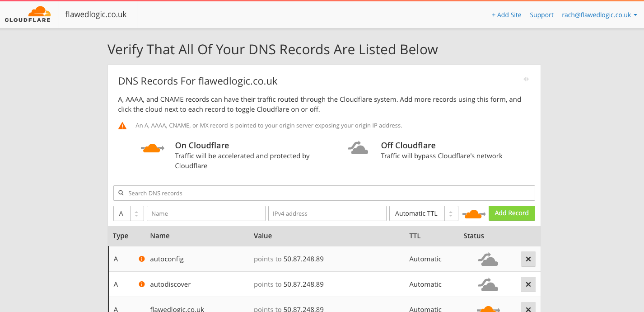The height and width of the screenshot is (312, 644).
Task: Toggle the Cloudflare cloud for autodiscover
Action: 488,284
